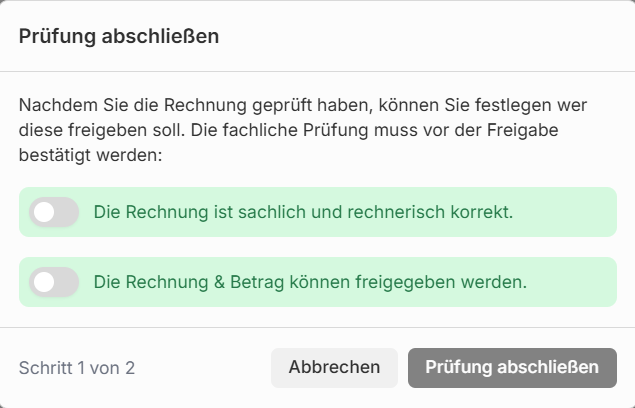
Task: Click the label 'Die Rechnung ist sachlich und rechnerisch korrekt.'
Action: pos(303,212)
